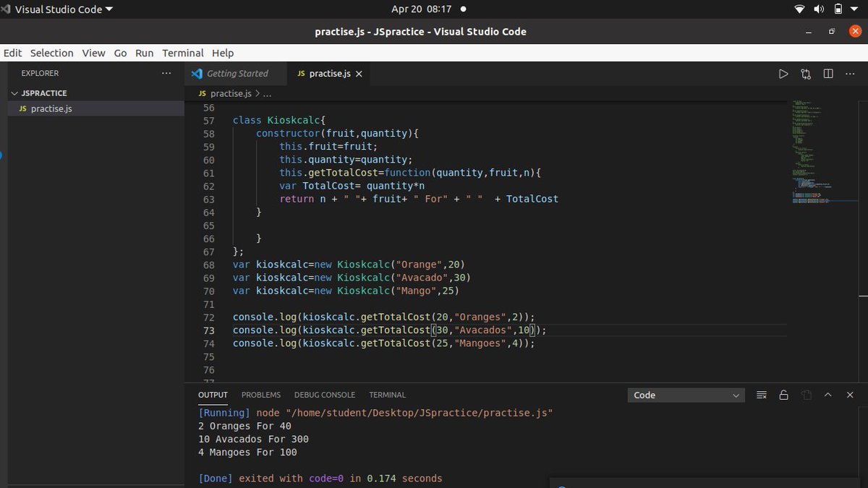Click output line '4 Mangoes For 100'
The image size is (868, 488).
(247, 452)
